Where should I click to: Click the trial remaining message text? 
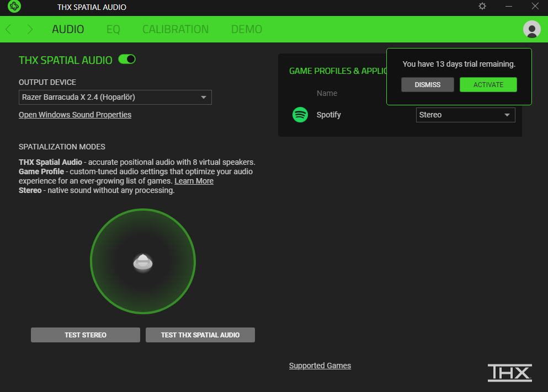[x=459, y=64]
